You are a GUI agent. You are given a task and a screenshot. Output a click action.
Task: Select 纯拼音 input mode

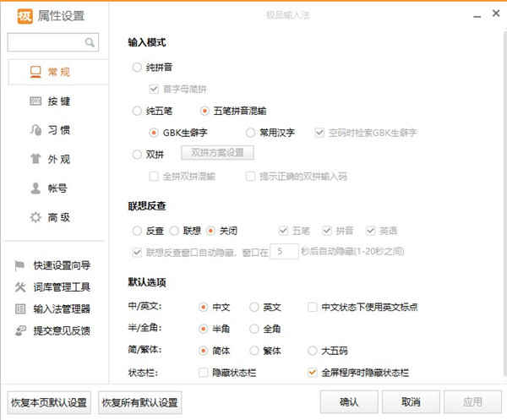(137, 68)
